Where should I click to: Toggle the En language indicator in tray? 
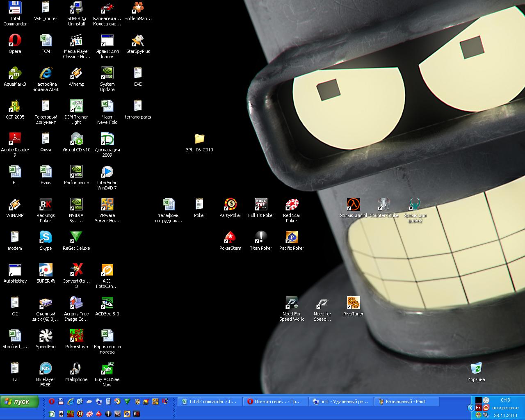478,408
